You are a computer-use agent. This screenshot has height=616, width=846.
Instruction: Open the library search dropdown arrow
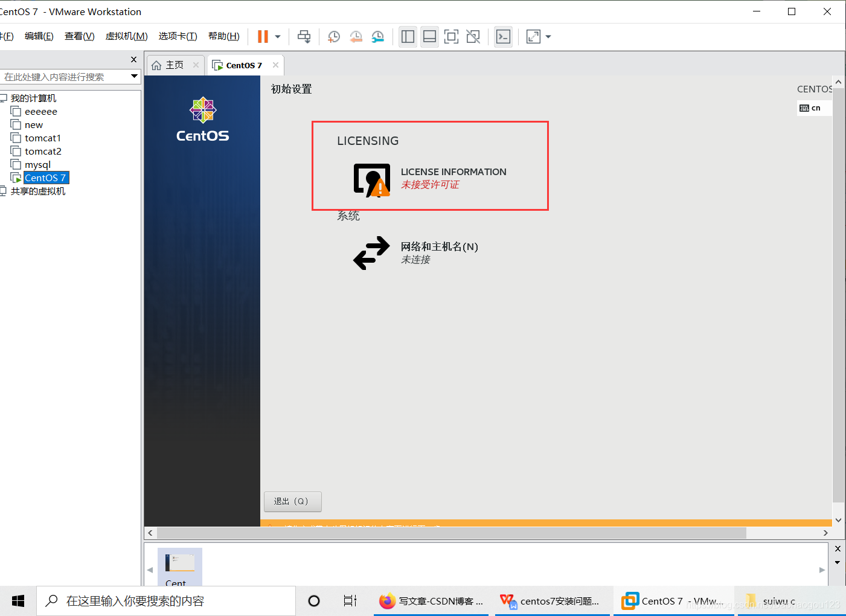[134, 77]
